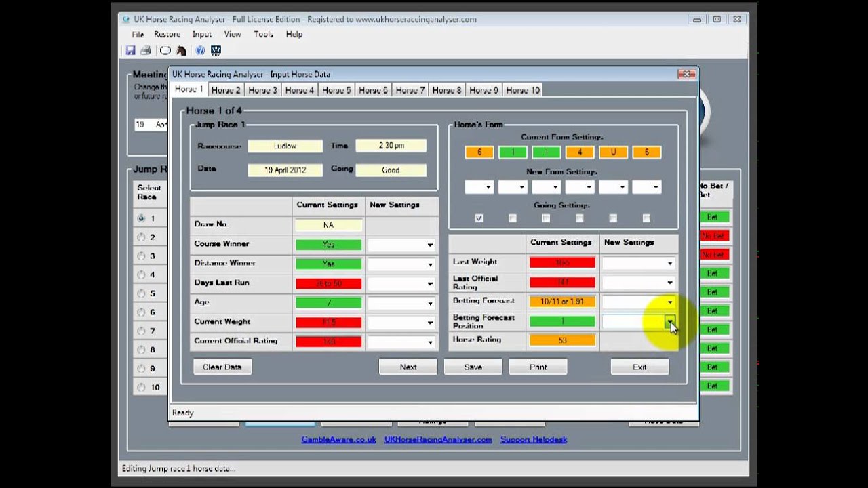This screenshot has width=868, height=488.
Task: Click the orange '4' current form box
Action: pyautogui.click(x=580, y=152)
